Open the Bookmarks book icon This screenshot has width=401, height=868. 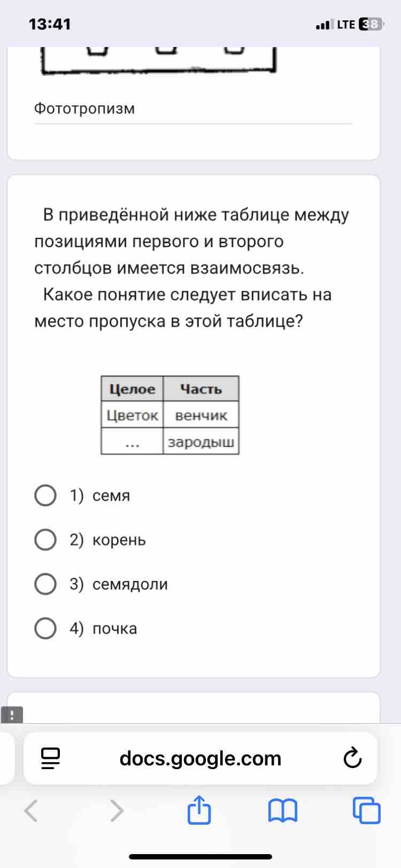282,811
